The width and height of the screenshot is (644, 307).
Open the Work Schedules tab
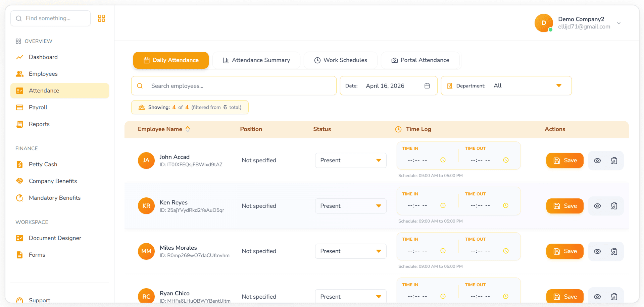coord(340,60)
